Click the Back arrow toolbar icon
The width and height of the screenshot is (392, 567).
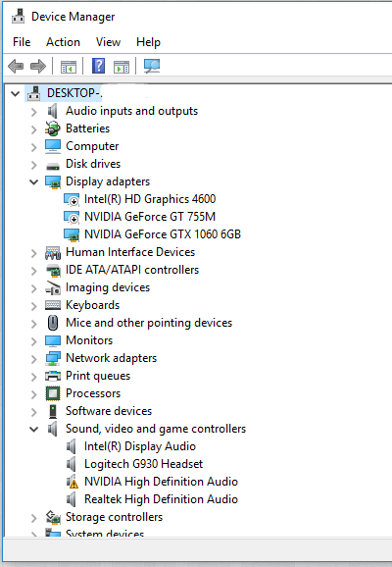(x=16, y=66)
